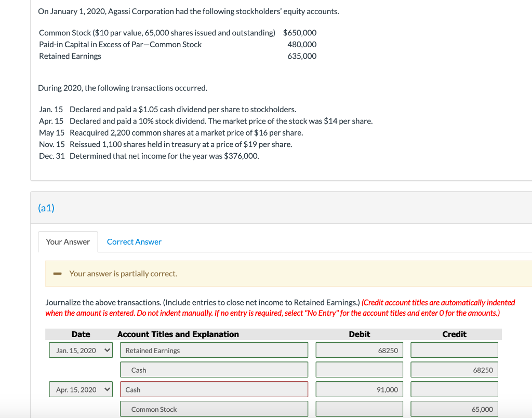Viewport: 532px width, 418px height.
Task: Click "Paid-in Capital in Excess of Par—Common Stock" label
Action: tap(120, 45)
